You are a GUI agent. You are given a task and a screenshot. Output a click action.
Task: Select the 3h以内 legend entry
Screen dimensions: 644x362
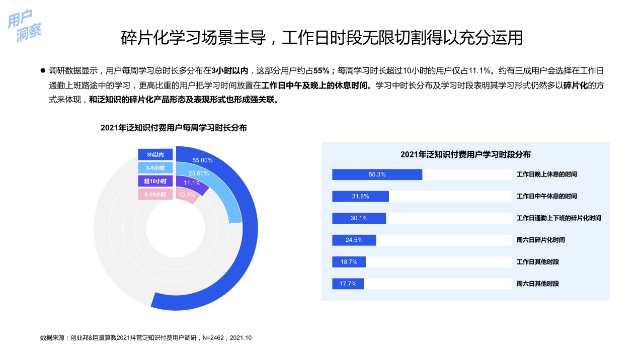coord(156,154)
